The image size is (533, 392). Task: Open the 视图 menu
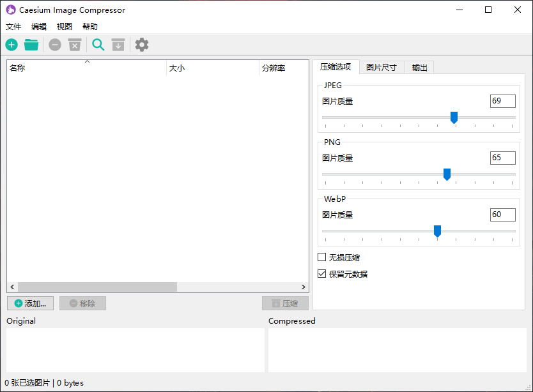point(65,27)
